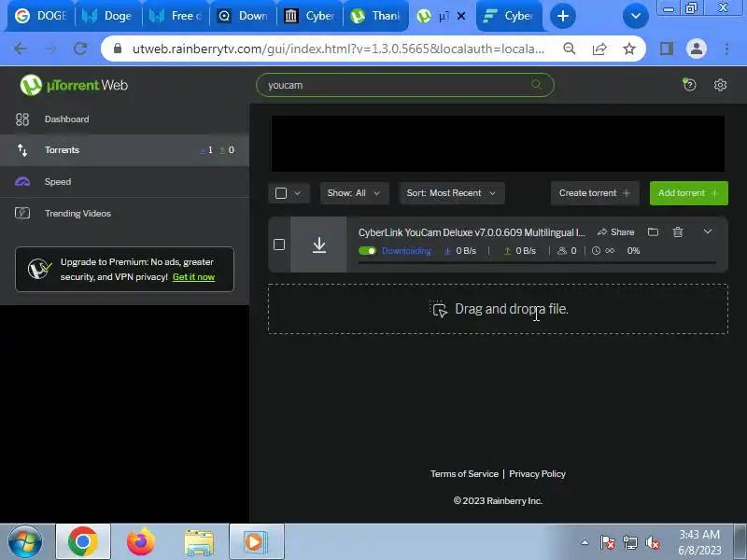Click the taskbar clock showing 3:43 AM

coord(699,542)
